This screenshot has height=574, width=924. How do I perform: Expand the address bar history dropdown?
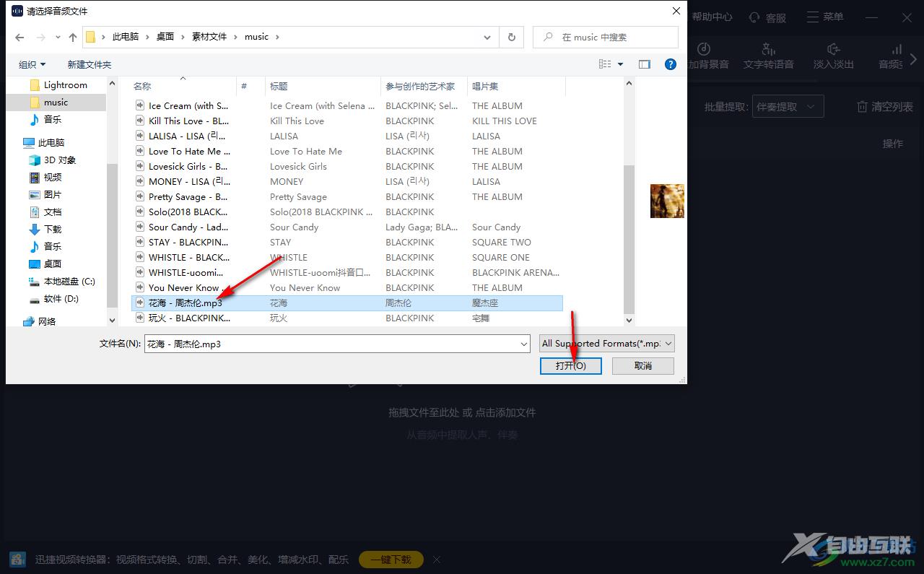[489, 37]
